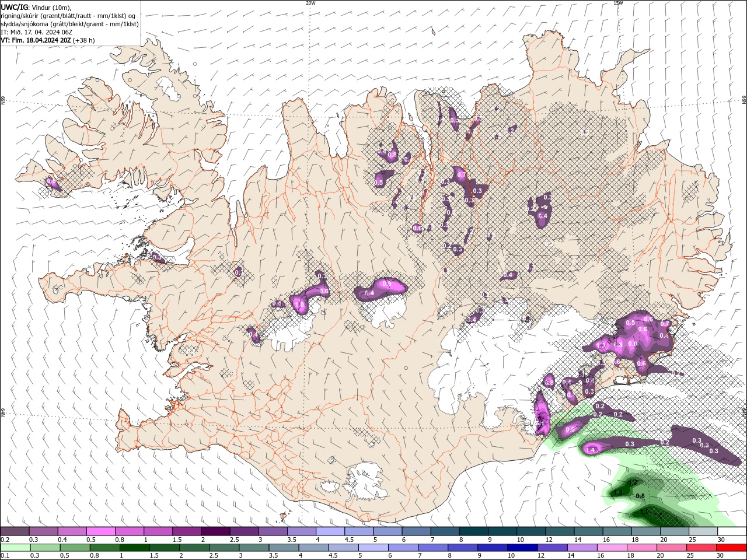This screenshot has width=747, height=560.
Task: Click the 'rigning/skúrir' legend description line
Action: click(67, 16)
